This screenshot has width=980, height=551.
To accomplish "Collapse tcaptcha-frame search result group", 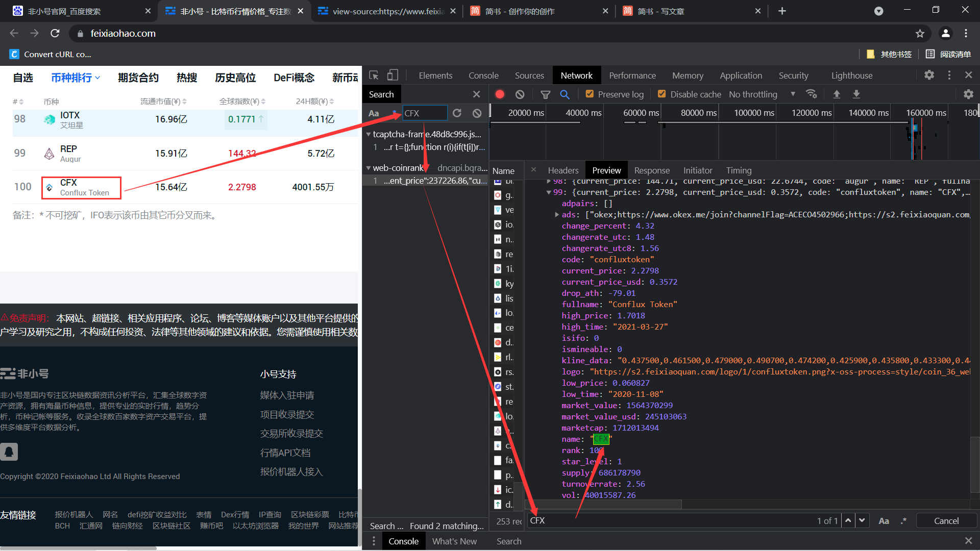I will 369,135.
